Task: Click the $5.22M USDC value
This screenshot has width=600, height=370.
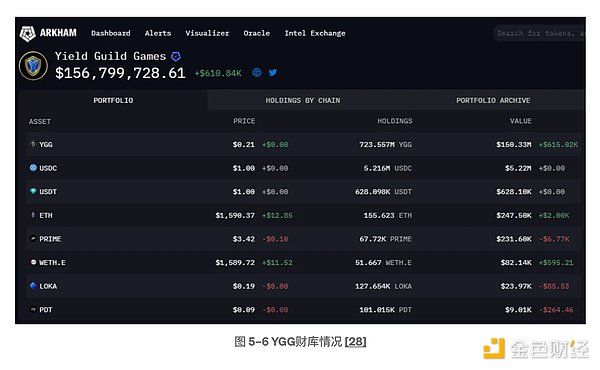Action: pos(518,168)
